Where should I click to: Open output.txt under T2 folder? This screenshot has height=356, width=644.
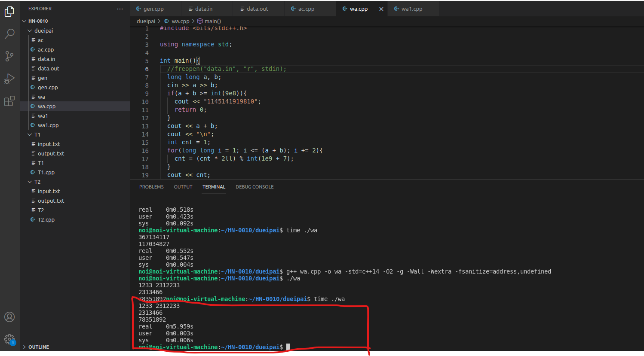(x=75, y=201)
